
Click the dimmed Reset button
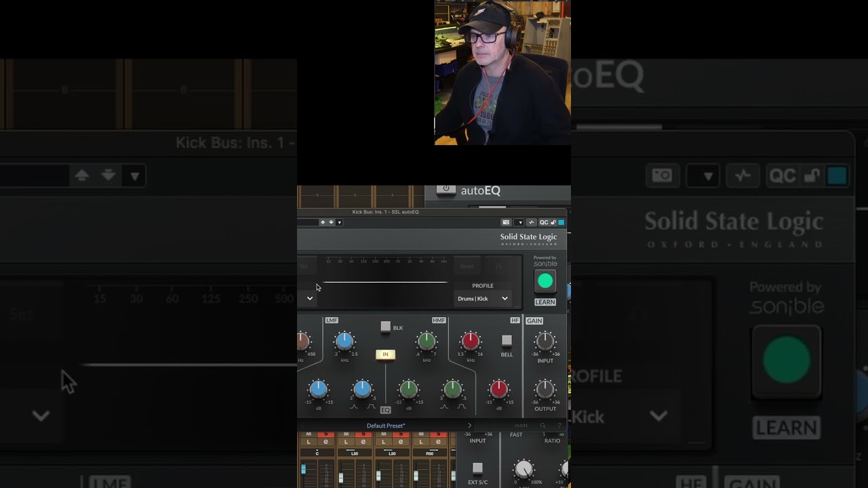tap(467, 266)
